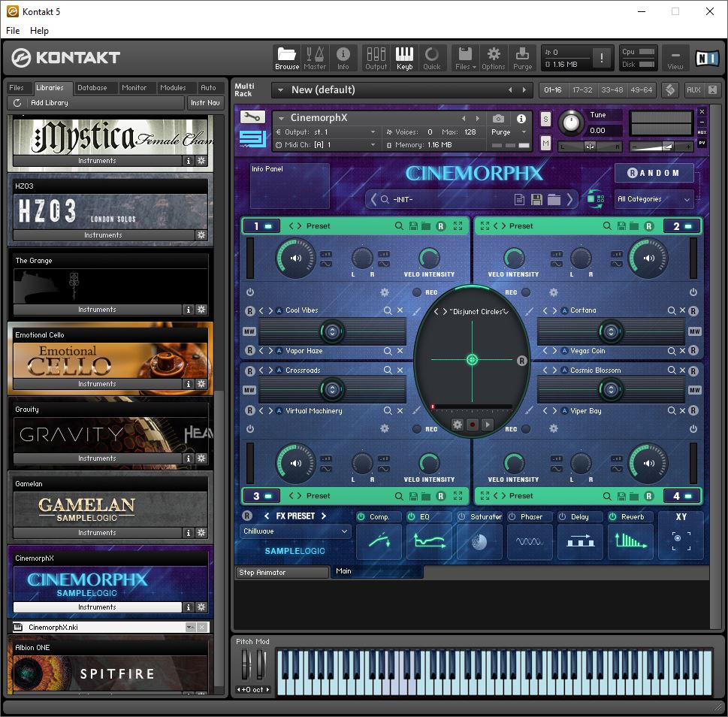
Task: Solo the CinemorphX instrument
Action: pyautogui.click(x=545, y=120)
